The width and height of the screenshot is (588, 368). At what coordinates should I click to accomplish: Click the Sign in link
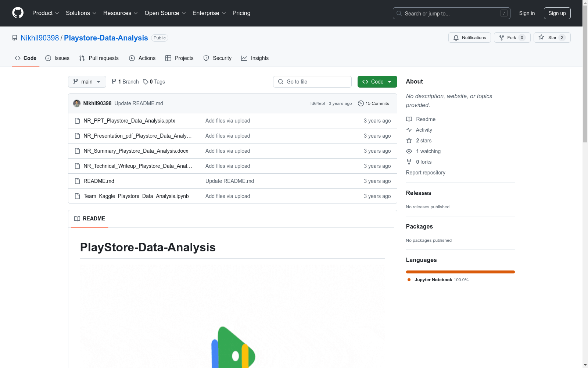coord(527,13)
